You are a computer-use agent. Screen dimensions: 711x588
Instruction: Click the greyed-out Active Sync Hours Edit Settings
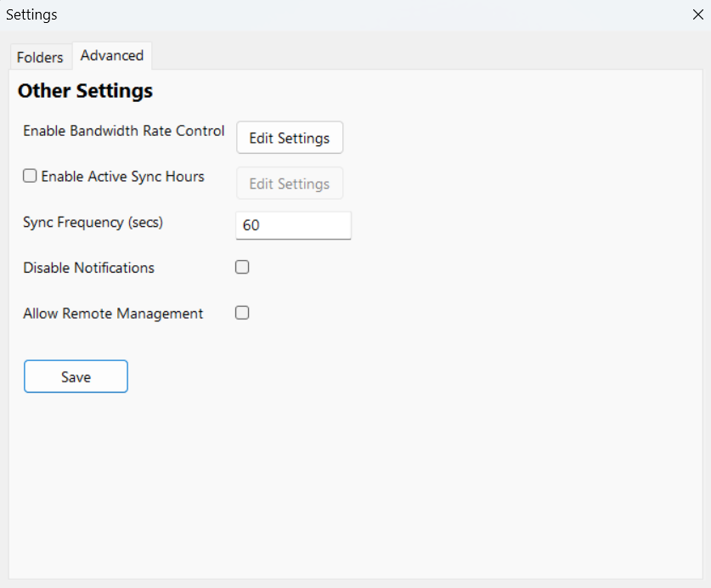point(290,184)
